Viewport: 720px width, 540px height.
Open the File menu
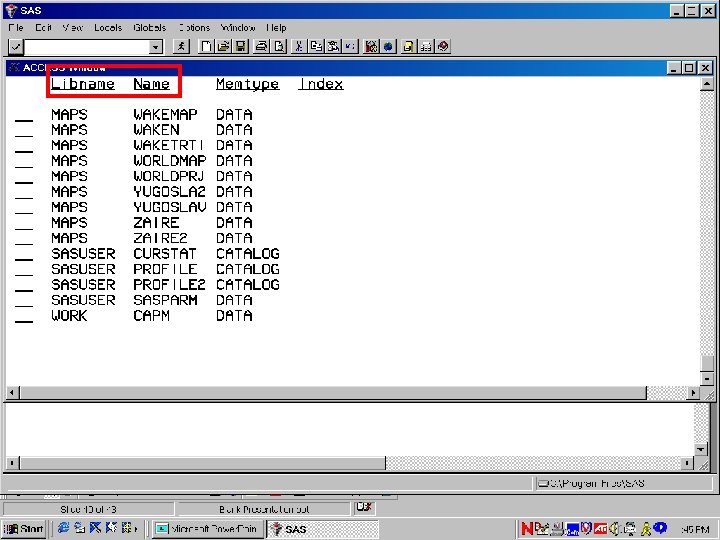tap(16, 28)
